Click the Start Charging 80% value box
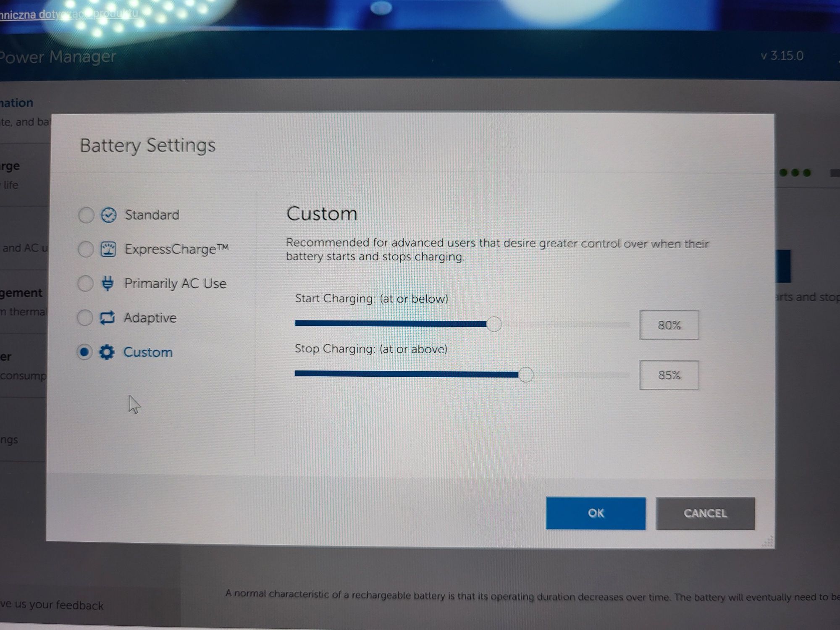This screenshot has height=630, width=840. click(x=669, y=325)
